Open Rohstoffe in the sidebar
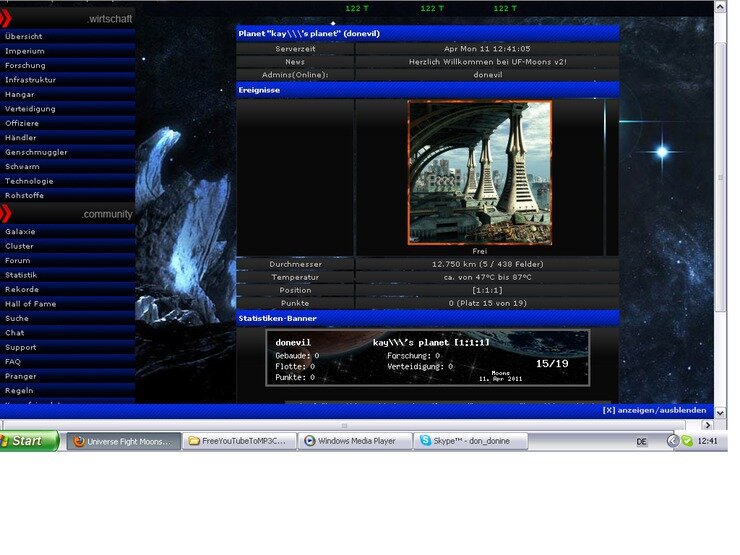Image resolution: width=740 pixels, height=555 pixels. coord(26,196)
